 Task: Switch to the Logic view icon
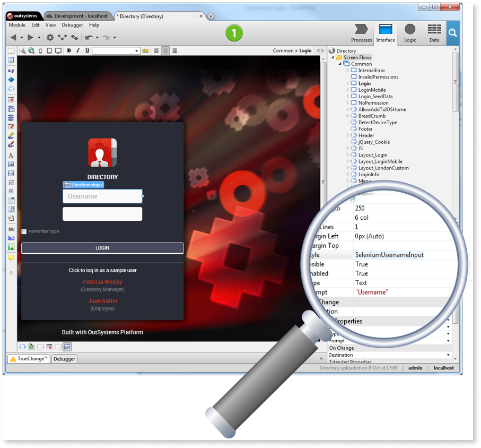(409, 33)
